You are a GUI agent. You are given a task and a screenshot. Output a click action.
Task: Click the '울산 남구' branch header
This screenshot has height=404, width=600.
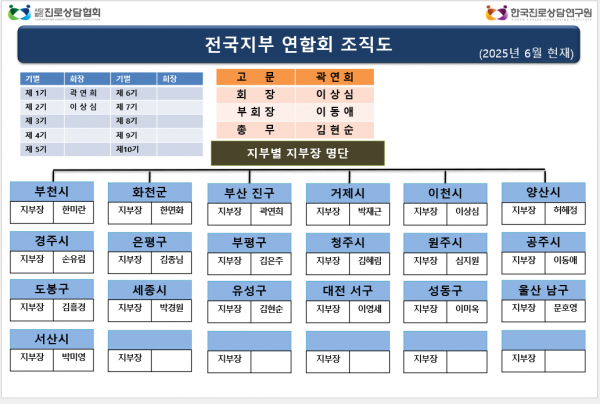tap(544, 290)
